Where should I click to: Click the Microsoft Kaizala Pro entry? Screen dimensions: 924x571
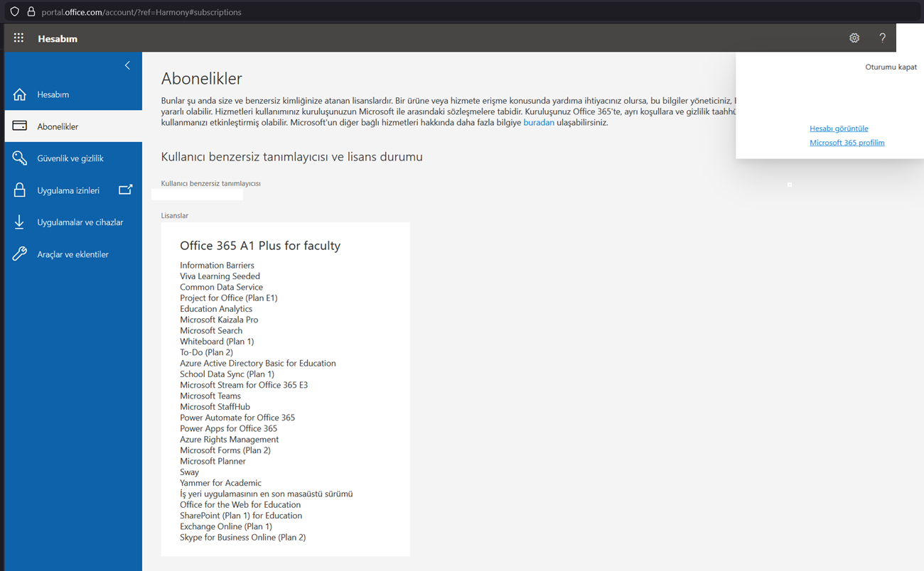pyautogui.click(x=219, y=320)
